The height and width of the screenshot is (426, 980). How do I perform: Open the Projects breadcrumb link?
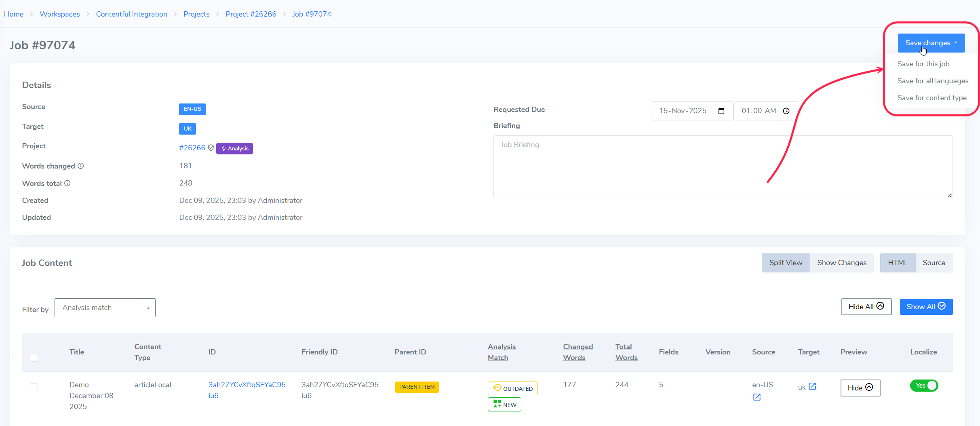point(196,14)
